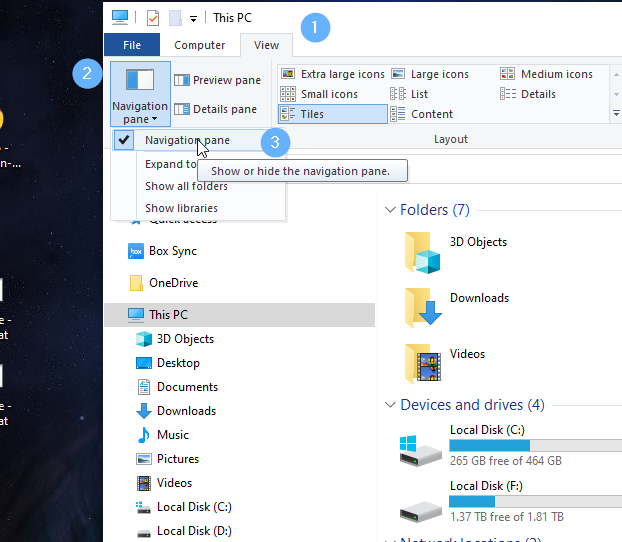Open the Navigation pane ribbon dropdown button

click(140, 94)
